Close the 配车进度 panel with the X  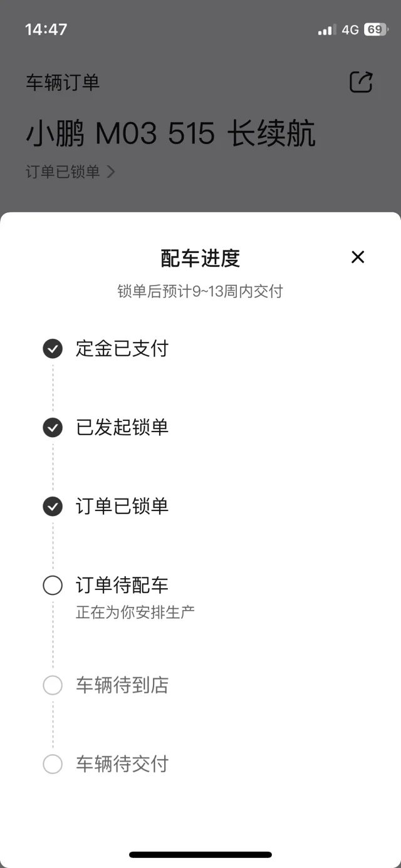click(358, 257)
